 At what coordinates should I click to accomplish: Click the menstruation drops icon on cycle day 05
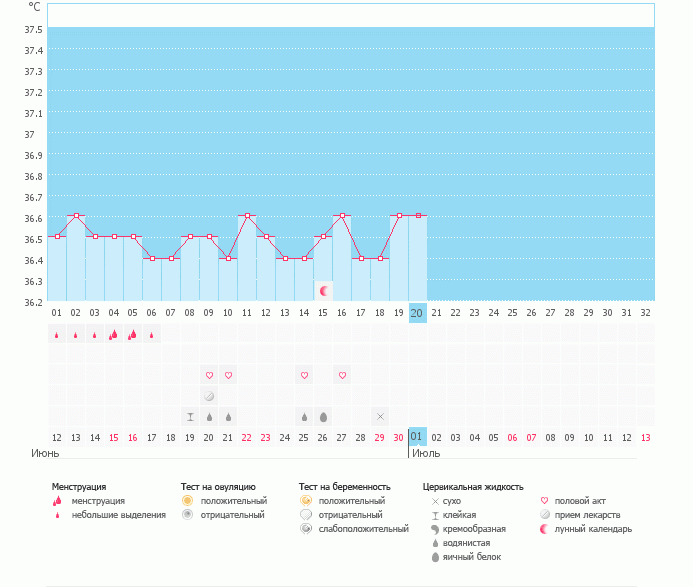[132, 334]
